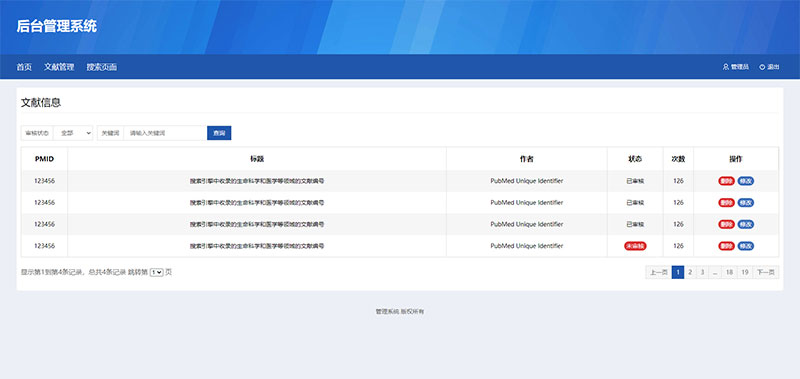Click PMID 123456 in the 未审核 row
This screenshot has width=800, height=379.
pyautogui.click(x=44, y=246)
